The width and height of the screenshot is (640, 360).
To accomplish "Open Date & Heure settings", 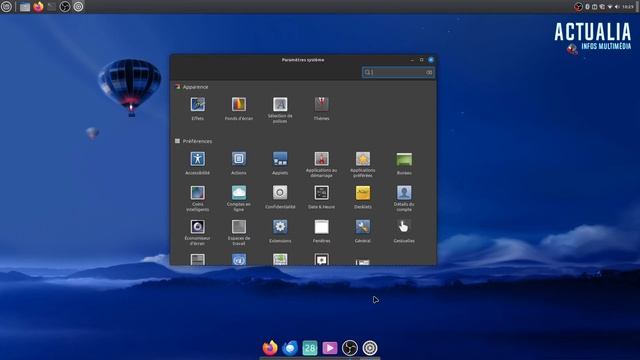I will [321, 197].
